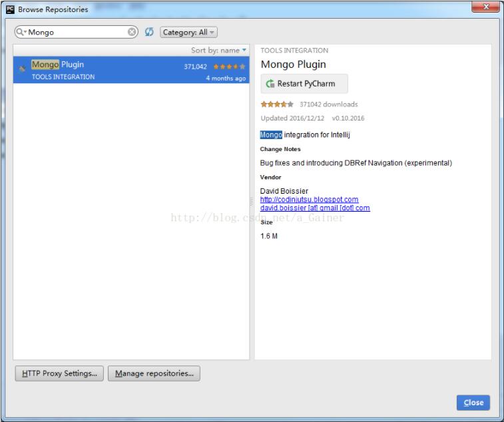Click the highlighted Mongo word in the description
The width and height of the screenshot is (504, 422).
pyautogui.click(x=271, y=135)
